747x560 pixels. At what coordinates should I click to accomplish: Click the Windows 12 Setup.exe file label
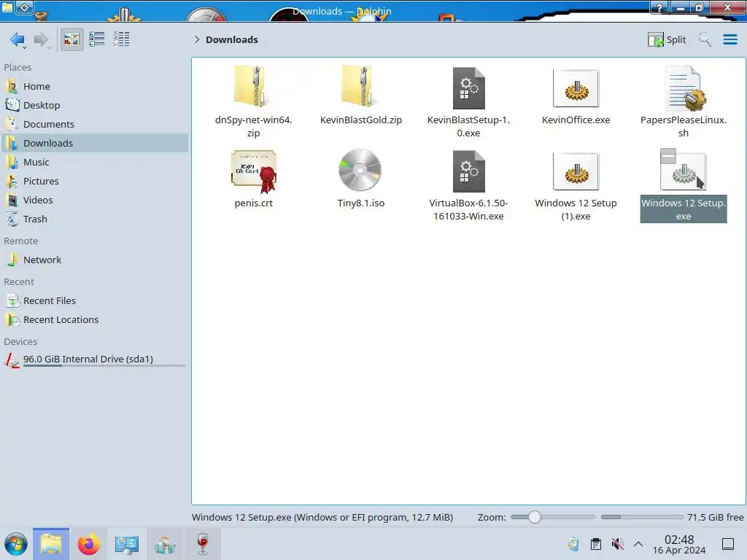[684, 209]
